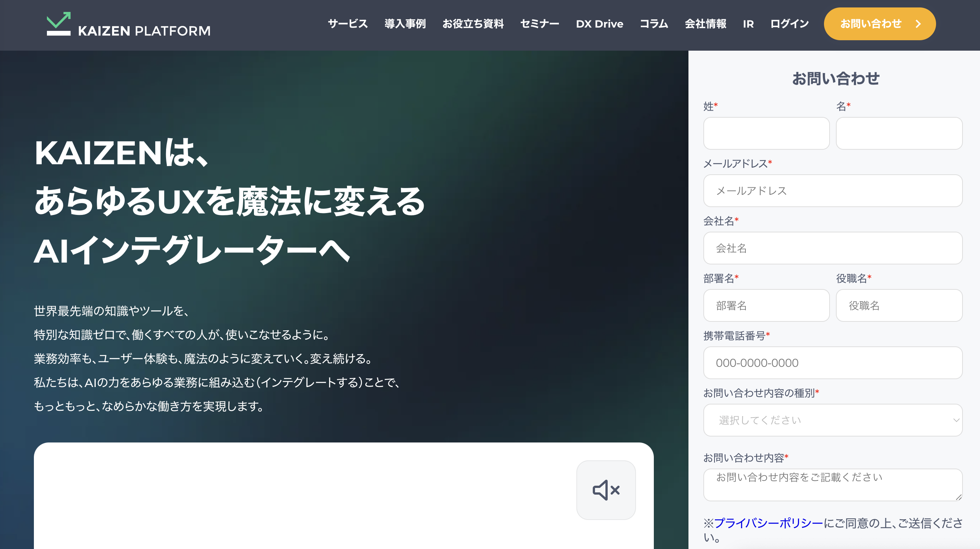Click the 携帯電話番号 phone number field
This screenshot has width=980, height=549.
coord(833,362)
